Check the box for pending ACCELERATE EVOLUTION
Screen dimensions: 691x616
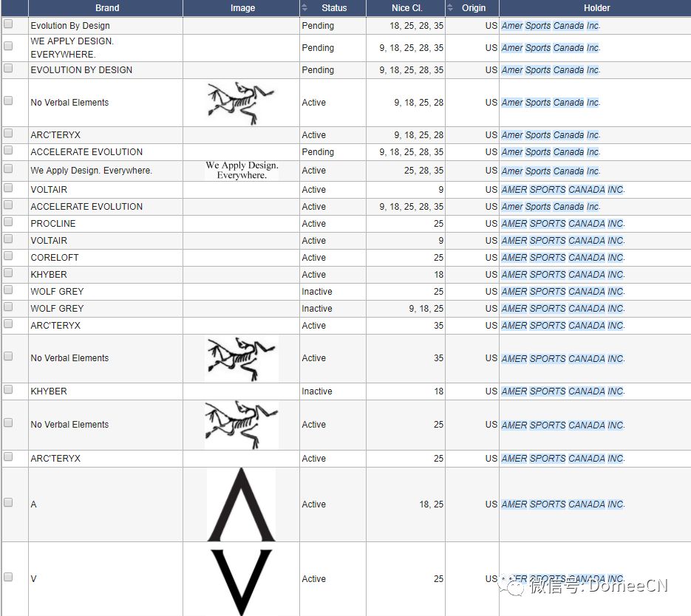click(8, 150)
